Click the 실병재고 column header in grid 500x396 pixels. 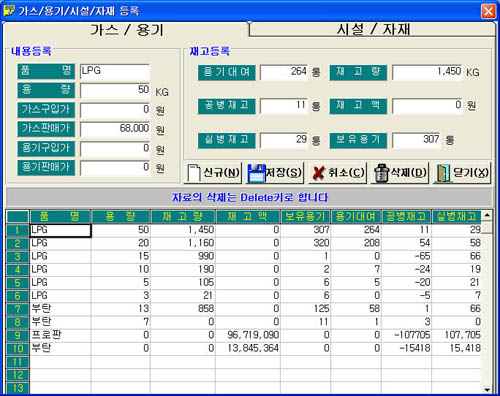457,217
